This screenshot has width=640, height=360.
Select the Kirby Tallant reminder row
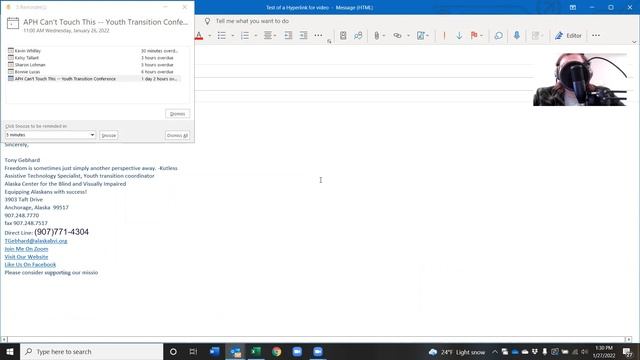coord(94,58)
